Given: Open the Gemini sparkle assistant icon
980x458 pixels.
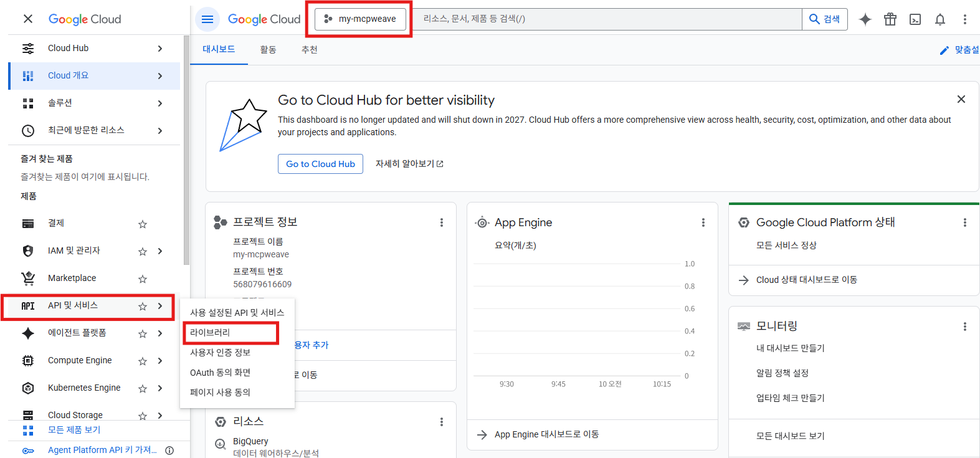Looking at the screenshot, I should (x=865, y=19).
